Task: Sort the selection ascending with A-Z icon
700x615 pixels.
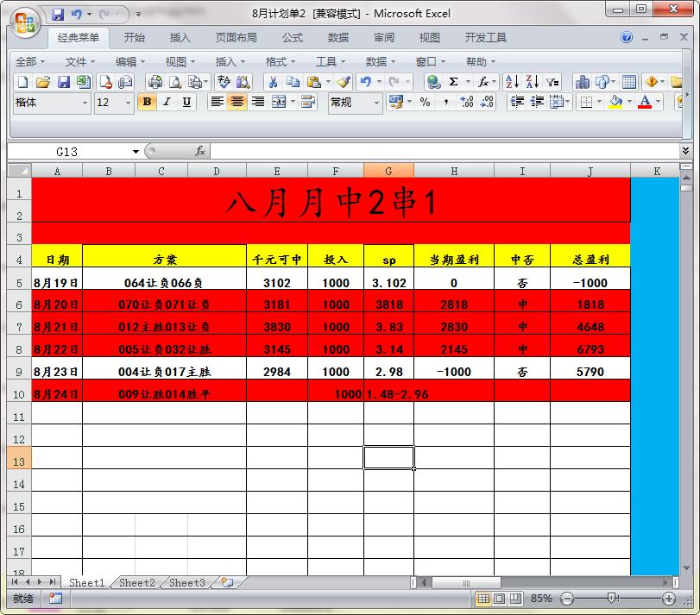Action: 513,82
